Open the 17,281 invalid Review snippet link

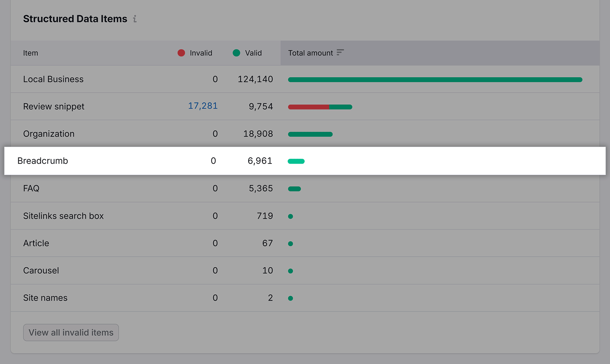click(x=203, y=106)
